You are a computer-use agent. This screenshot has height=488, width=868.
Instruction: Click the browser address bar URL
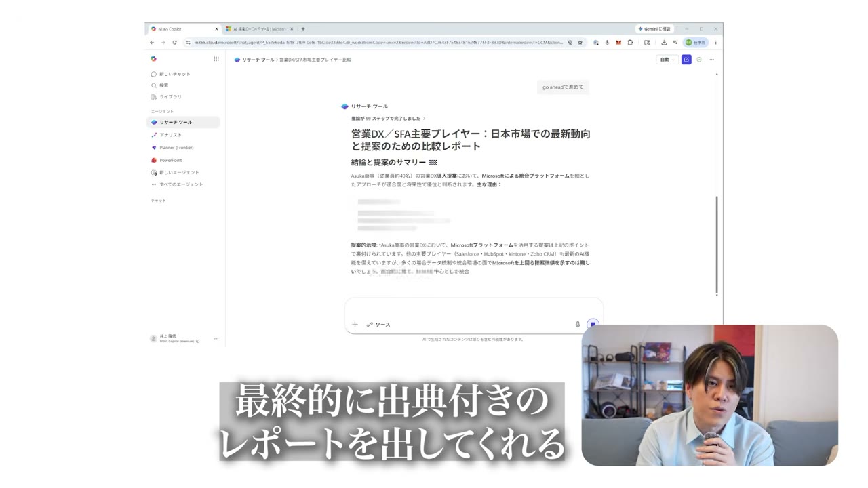point(378,43)
